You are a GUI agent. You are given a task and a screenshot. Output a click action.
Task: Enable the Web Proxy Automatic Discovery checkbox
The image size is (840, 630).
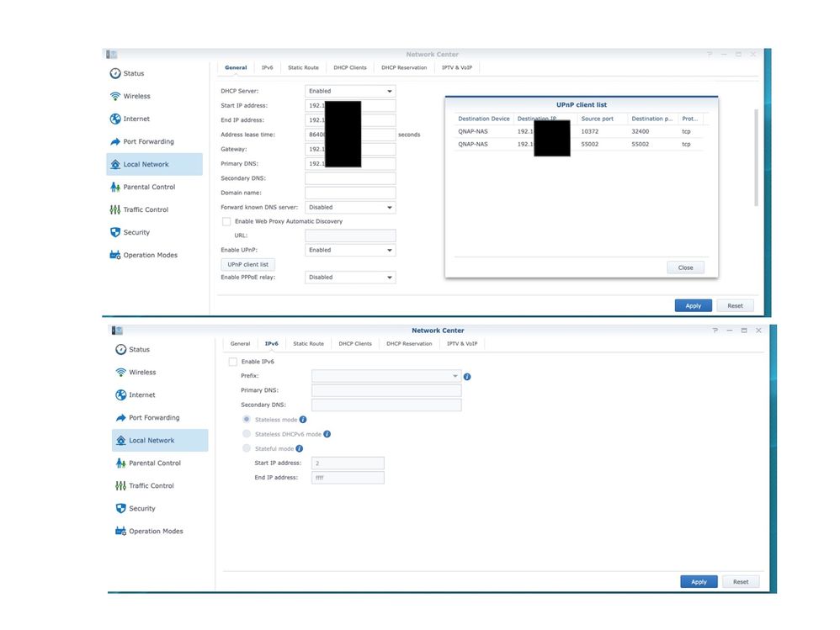coord(226,221)
